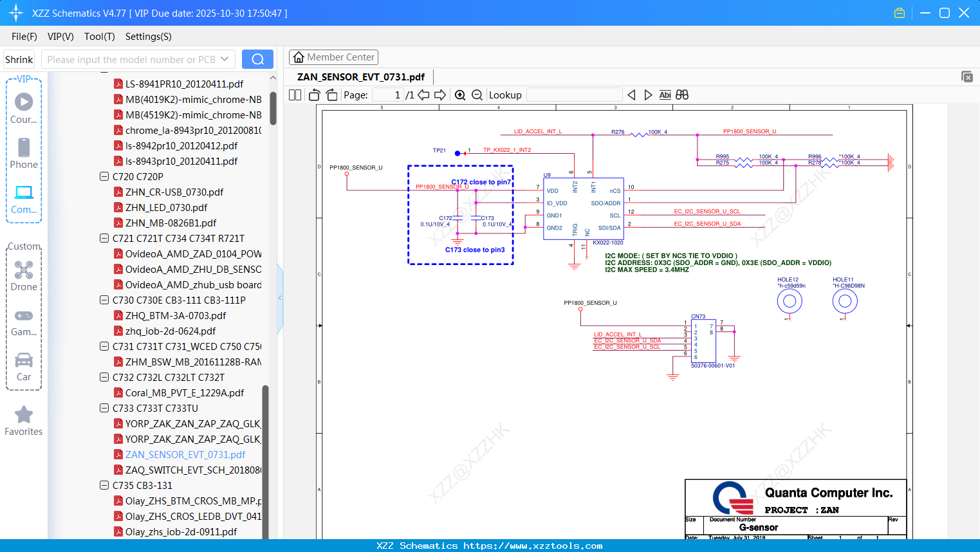Collapse the C733 C733T C733TU folder
The width and height of the screenshot is (980, 552).
(104, 408)
